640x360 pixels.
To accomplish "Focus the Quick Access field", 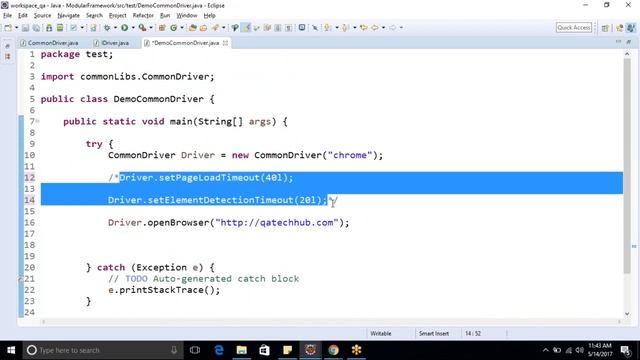I will (x=574, y=27).
